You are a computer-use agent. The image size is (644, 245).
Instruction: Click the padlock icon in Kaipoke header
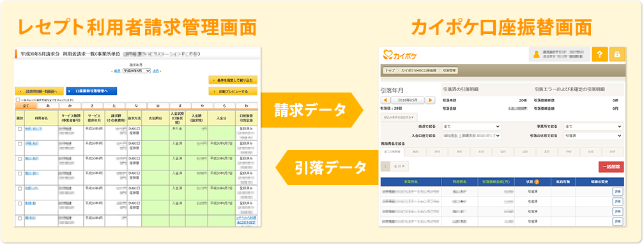617,55
